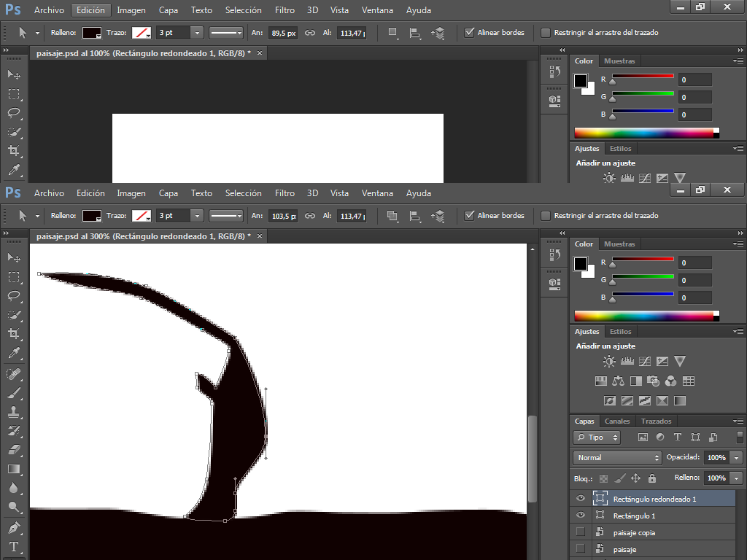The image size is (747, 560).
Task: Select the Clone Stamp tool
Action: [x=14, y=412]
